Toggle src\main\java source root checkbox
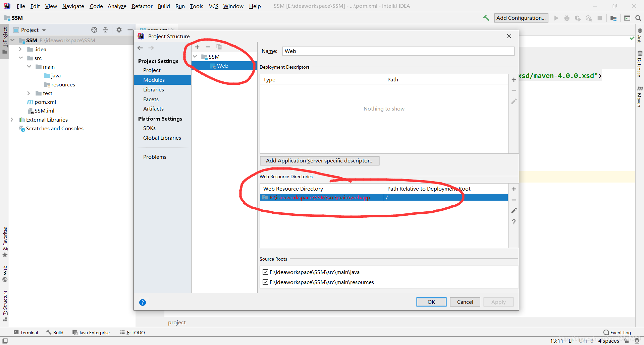 (x=265, y=272)
